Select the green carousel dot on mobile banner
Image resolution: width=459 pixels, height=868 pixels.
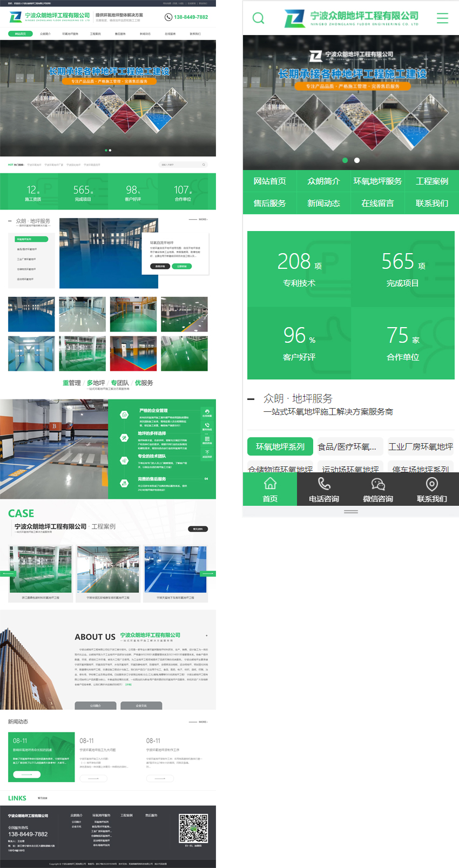coord(345,160)
